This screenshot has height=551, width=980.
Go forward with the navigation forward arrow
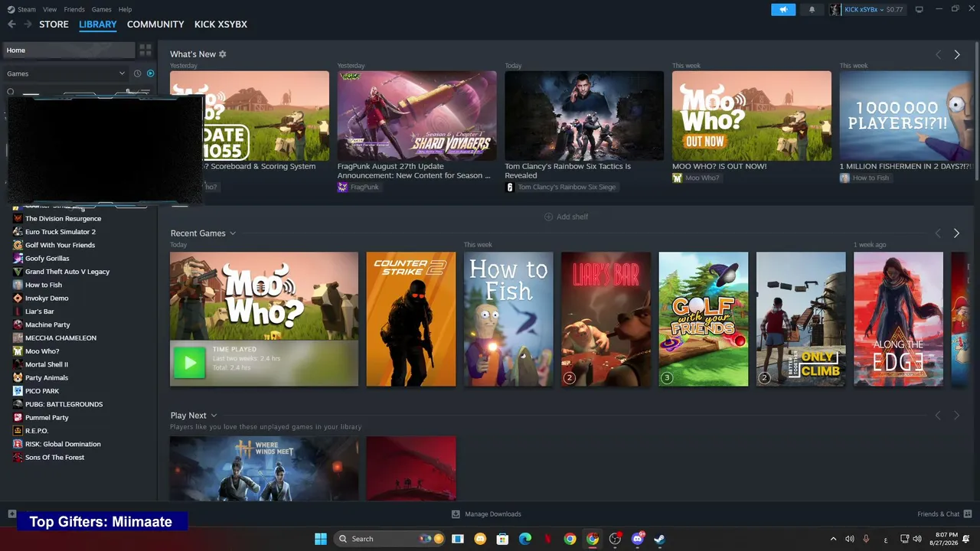coord(28,24)
